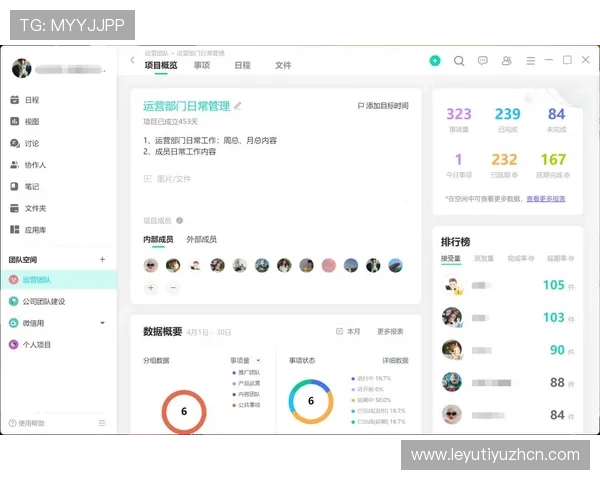The image size is (600, 480).
Task: Click the user profile avatar in sidebar
Action: [21, 68]
